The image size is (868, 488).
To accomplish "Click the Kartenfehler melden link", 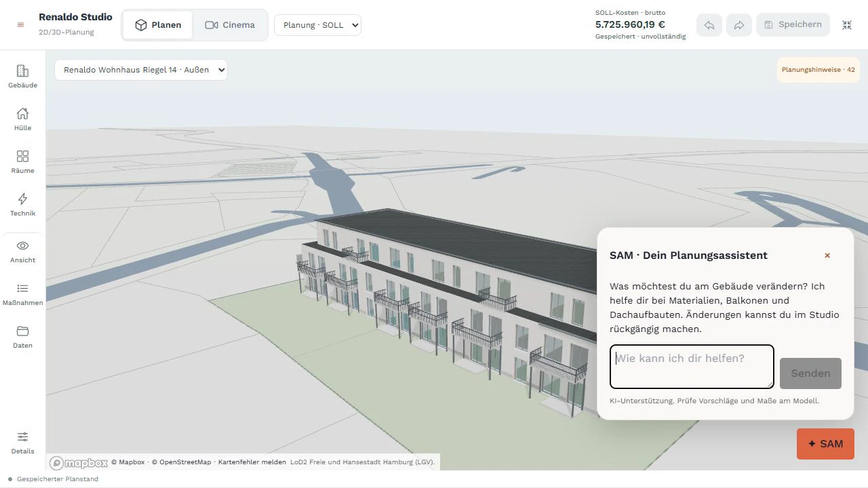I will 252,462.
